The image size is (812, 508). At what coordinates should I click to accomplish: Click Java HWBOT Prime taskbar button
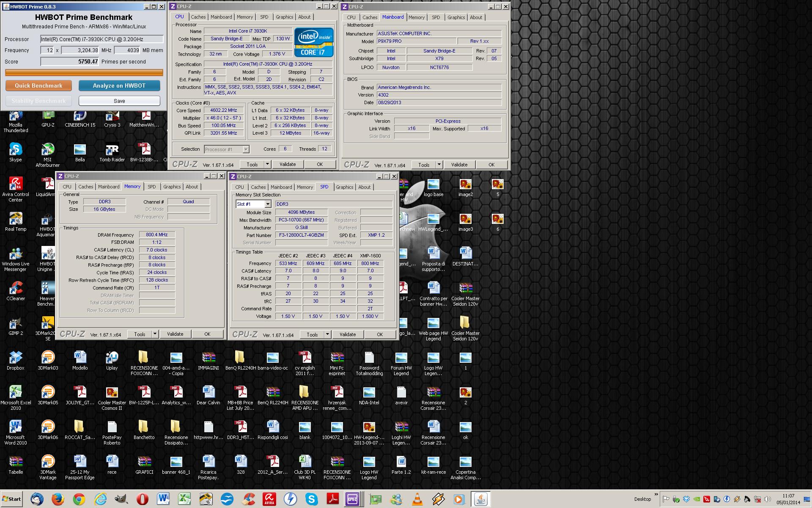tap(481, 499)
